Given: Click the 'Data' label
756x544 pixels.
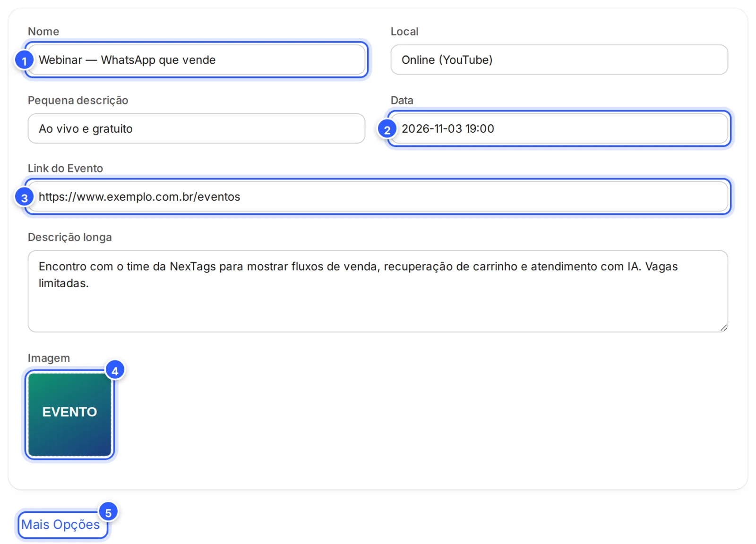Looking at the screenshot, I should pyautogui.click(x=402, y=101).
